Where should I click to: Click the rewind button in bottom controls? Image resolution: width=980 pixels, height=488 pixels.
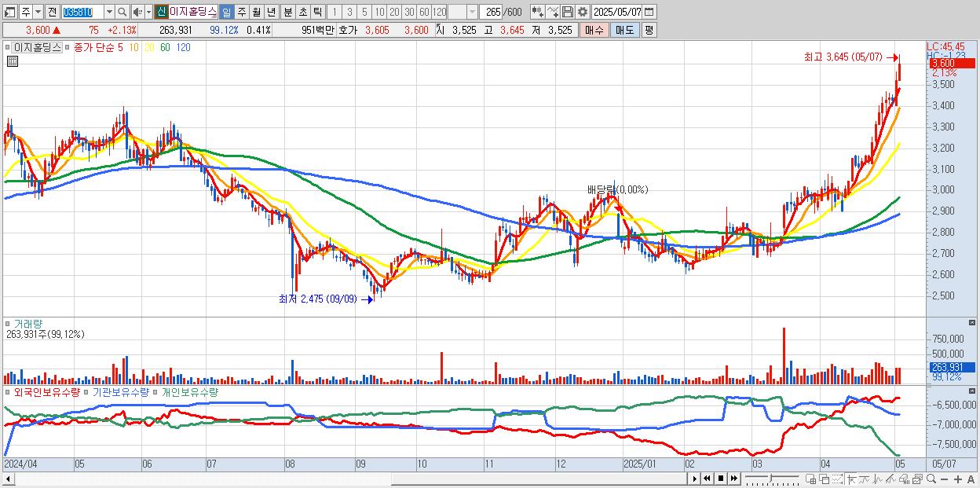pyautogui.click(x=707, y=479)
